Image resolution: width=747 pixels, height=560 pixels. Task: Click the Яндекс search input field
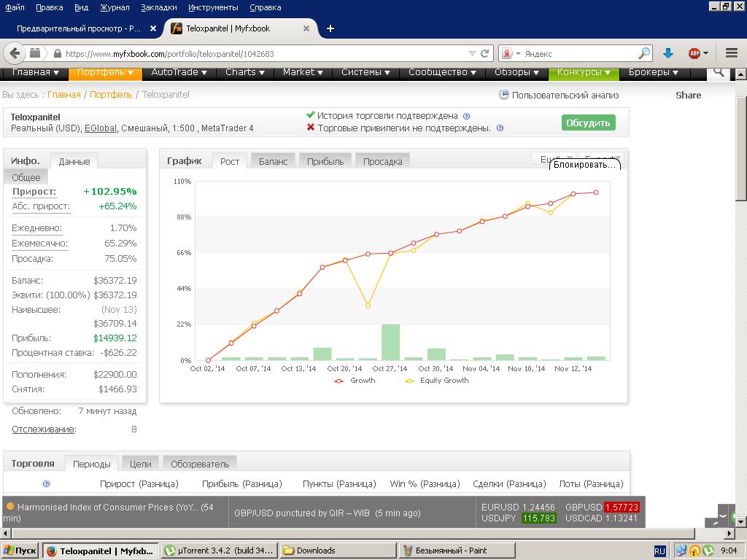(578, 54)
